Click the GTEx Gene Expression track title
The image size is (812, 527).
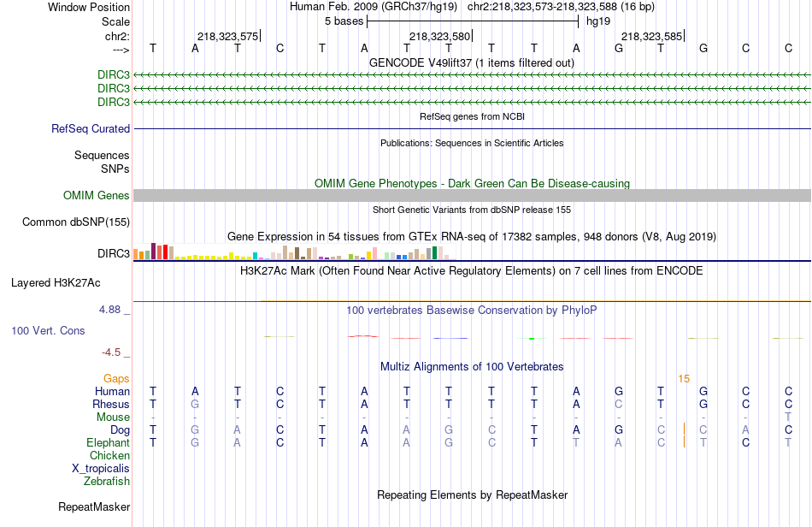click(x=472, y=237)
